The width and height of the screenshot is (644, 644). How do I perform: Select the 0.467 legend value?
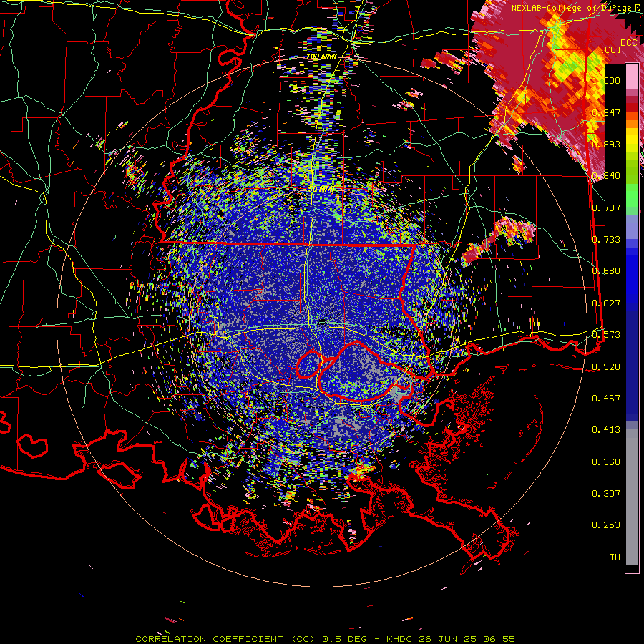606,398
